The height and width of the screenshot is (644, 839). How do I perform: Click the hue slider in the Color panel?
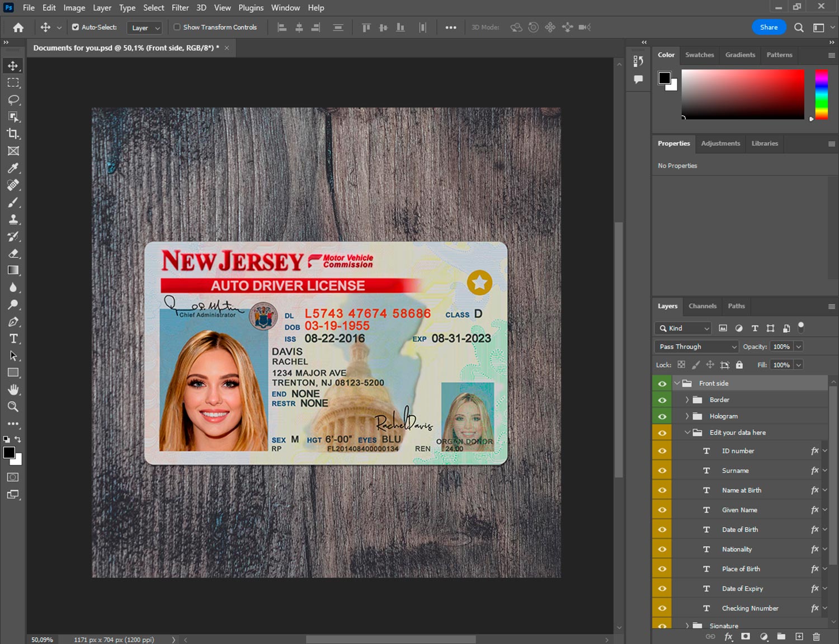tap(821, 94)
